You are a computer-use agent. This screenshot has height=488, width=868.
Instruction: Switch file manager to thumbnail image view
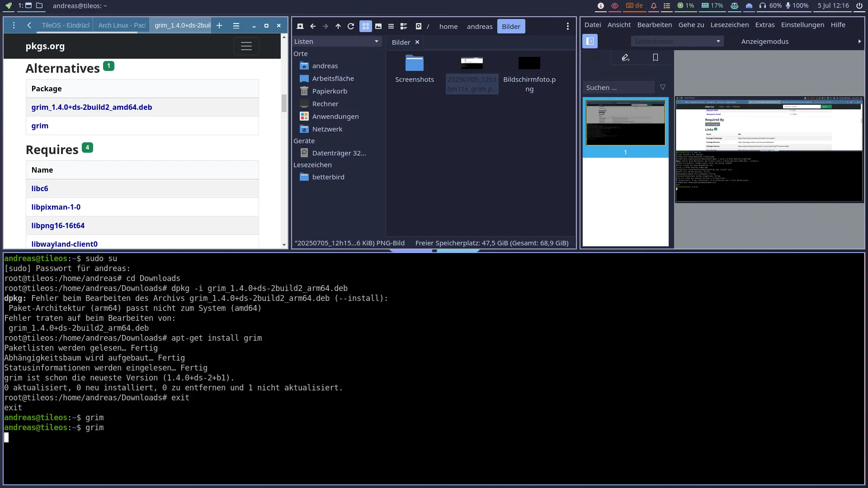pyautogui.click(x=378, y=26)
